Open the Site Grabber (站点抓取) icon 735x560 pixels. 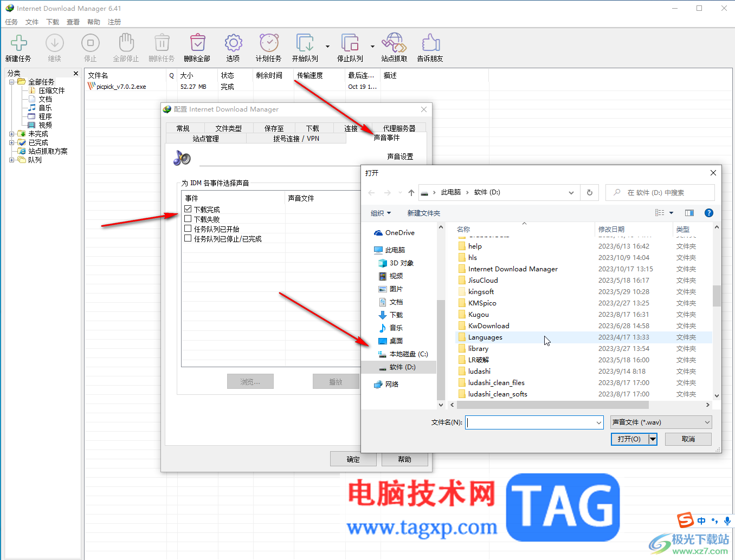click(x=394, y=43)
